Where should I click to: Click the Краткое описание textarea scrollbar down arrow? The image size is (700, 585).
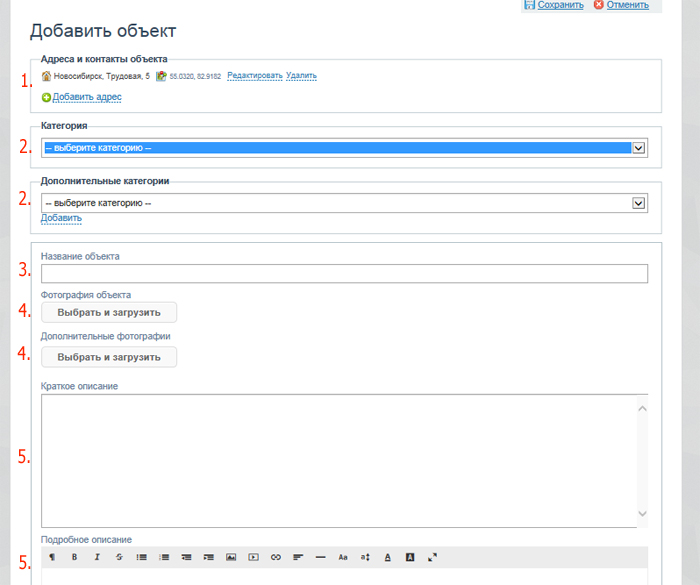(642, 514)
